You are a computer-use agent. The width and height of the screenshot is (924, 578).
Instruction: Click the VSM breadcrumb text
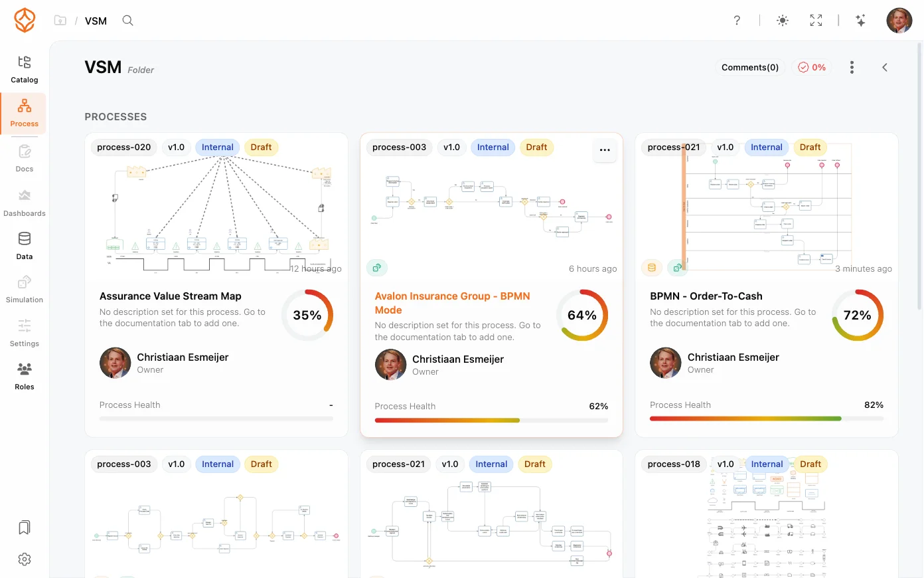[96, 21]
